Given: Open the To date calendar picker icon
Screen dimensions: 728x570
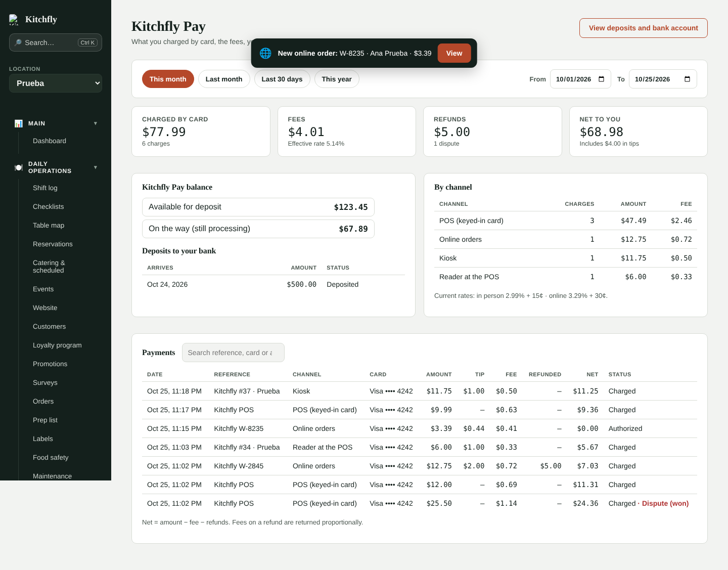Looking at the screenshot, I should pos(687,79).
